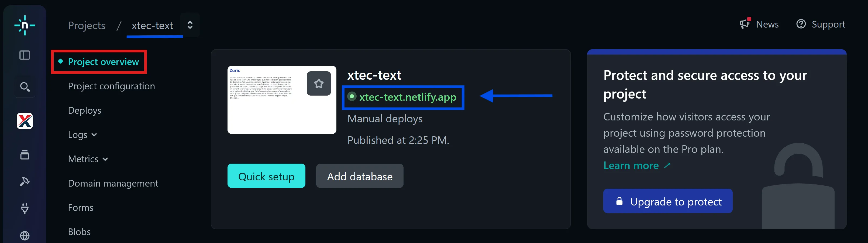Click the Quick setup button

(x=266, y=176)
